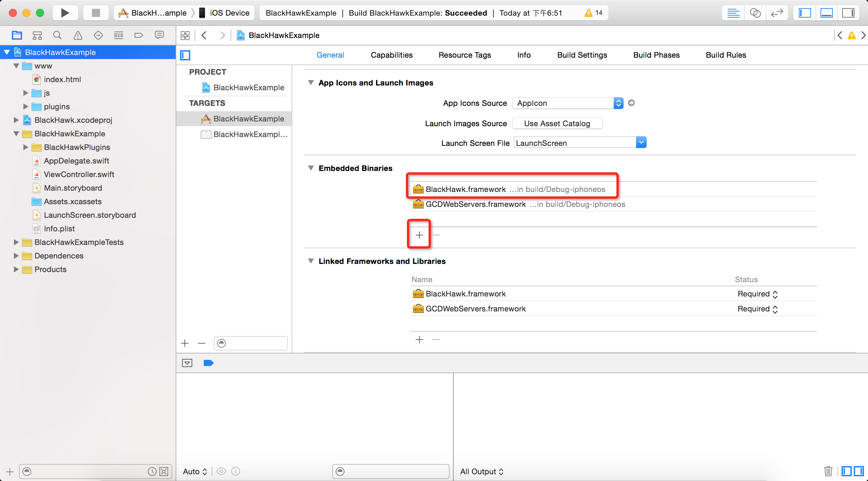Open the Version editor
The image size is (868, 481).
point(776,13)
